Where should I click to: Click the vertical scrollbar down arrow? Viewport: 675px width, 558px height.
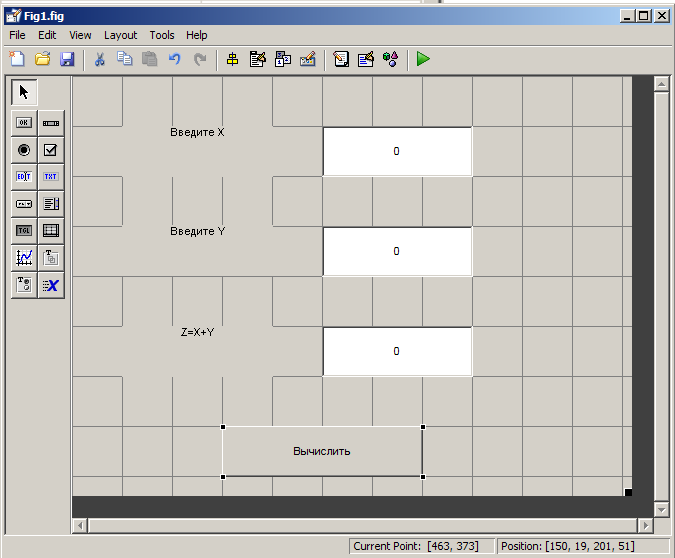661,511
